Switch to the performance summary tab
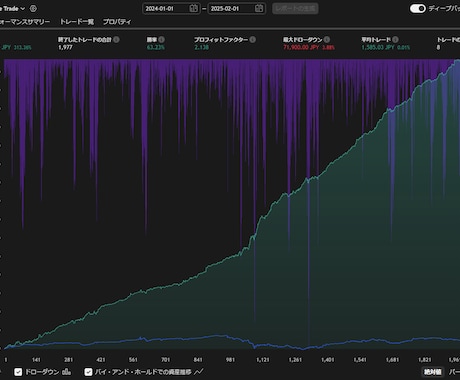The height and width of the screenshot is (380, 460). [24, 22]
